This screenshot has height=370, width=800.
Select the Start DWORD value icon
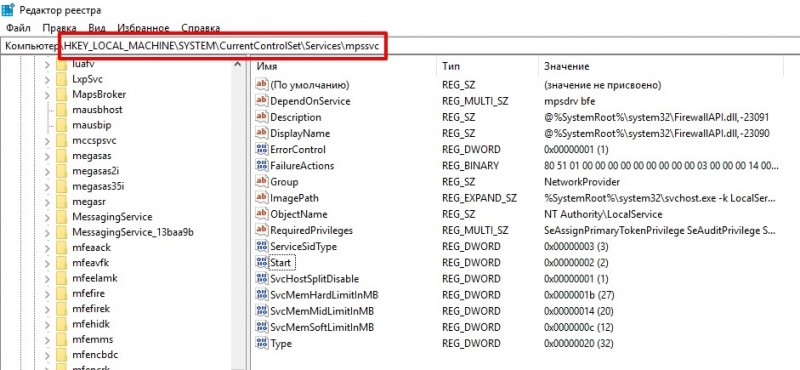coord(262,263)
